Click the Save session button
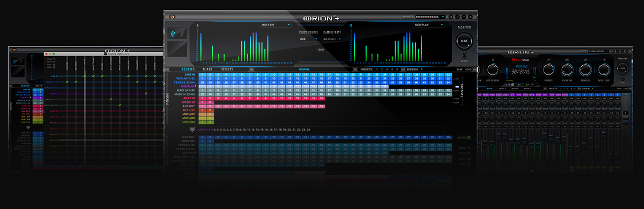644x209 pixels. (x=459, y=69)
